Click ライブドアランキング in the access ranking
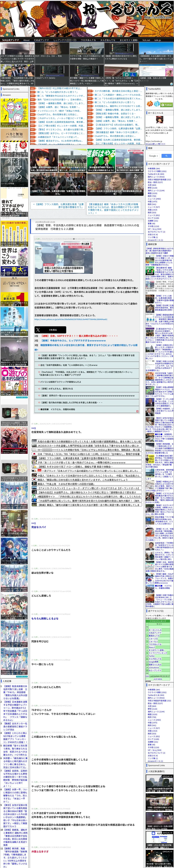 point(157,653)
